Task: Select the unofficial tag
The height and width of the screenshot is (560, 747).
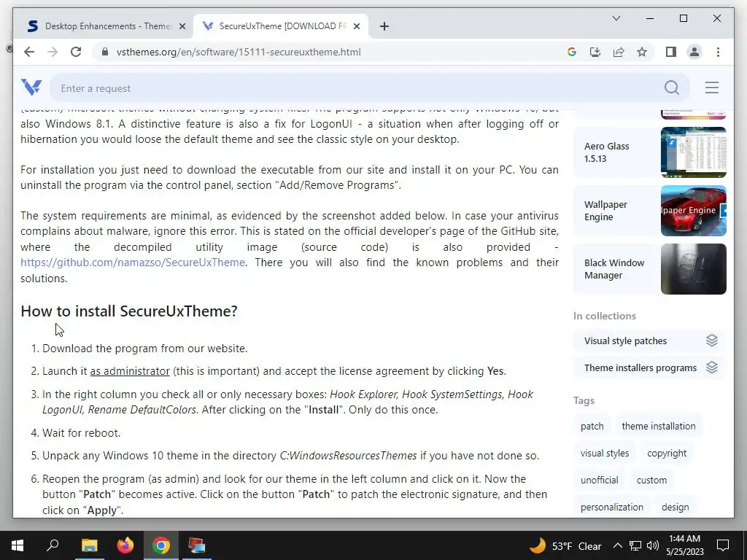Action: click(600, 480)
